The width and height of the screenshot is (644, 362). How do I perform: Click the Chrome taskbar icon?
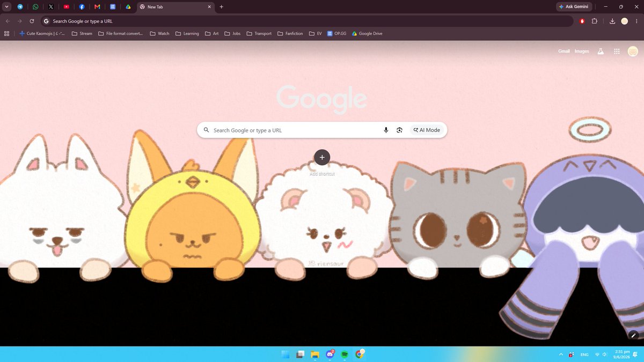pyautogui.click(x=360, y=354)
